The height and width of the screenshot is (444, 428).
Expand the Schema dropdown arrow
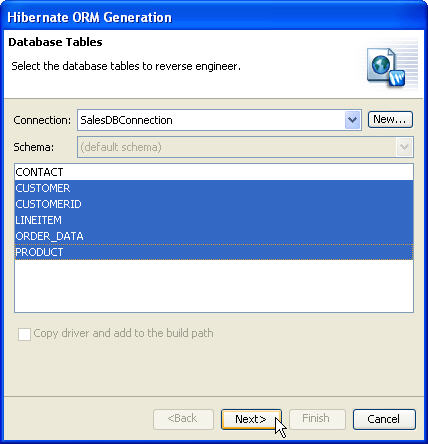(404, 147)
